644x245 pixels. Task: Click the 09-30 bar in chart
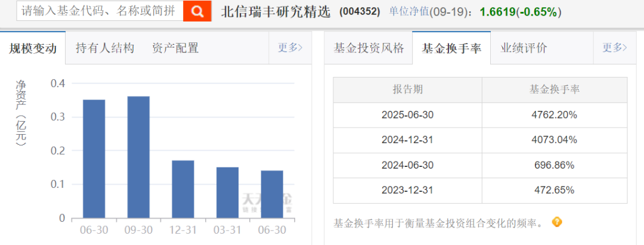(x=138, y=157)
